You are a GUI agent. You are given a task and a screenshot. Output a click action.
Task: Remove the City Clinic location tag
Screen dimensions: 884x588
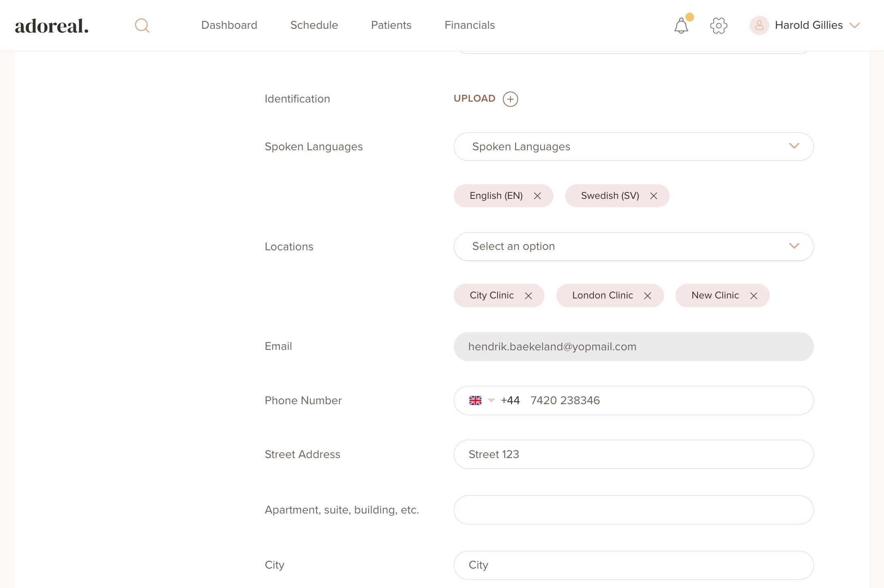[x=528, y=296]
